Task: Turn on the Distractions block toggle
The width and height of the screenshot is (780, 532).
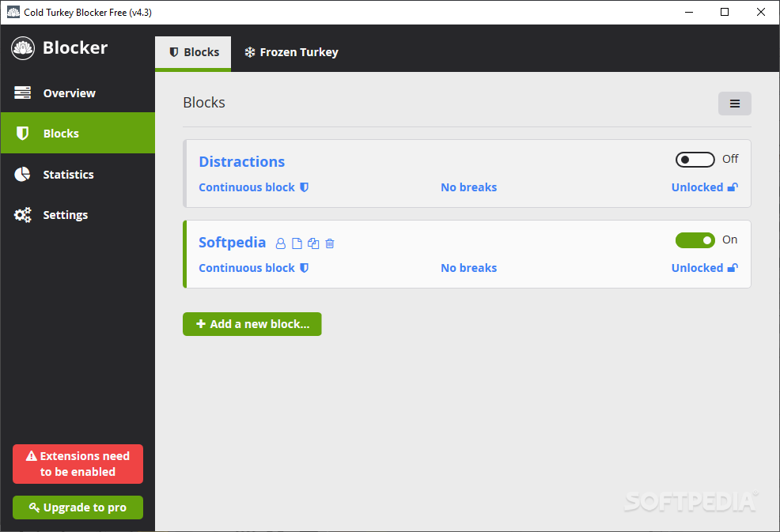Action: [x=695, y=160]
